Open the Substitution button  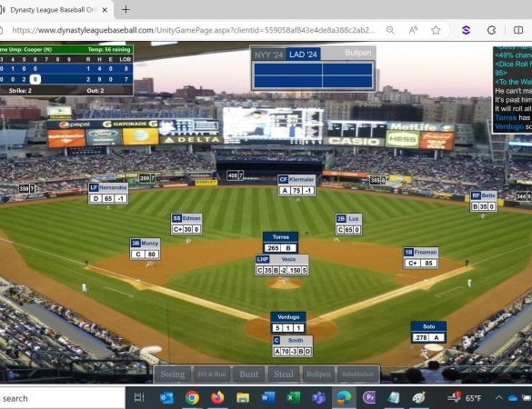pyautogui.click(x=357, y=374)
